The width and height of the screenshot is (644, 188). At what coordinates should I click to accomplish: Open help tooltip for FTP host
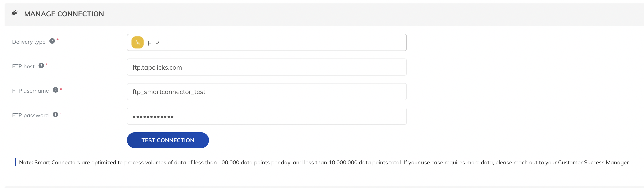point(41,65)
